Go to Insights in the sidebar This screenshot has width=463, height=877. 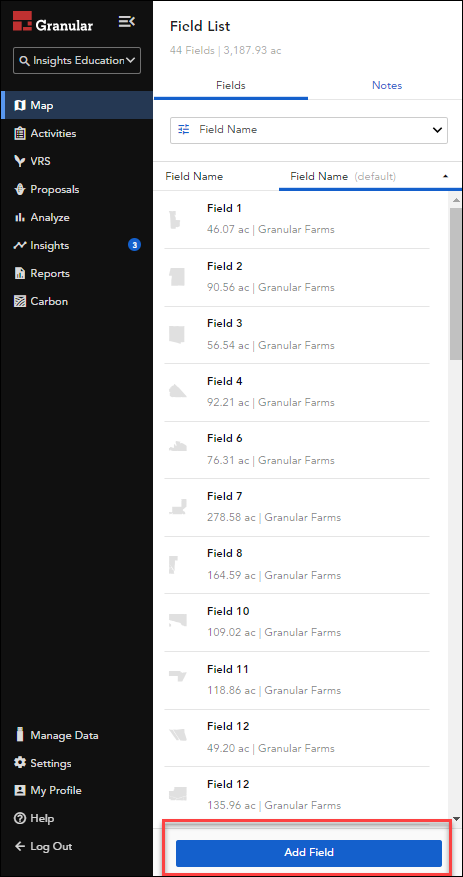tap(50, 246)
